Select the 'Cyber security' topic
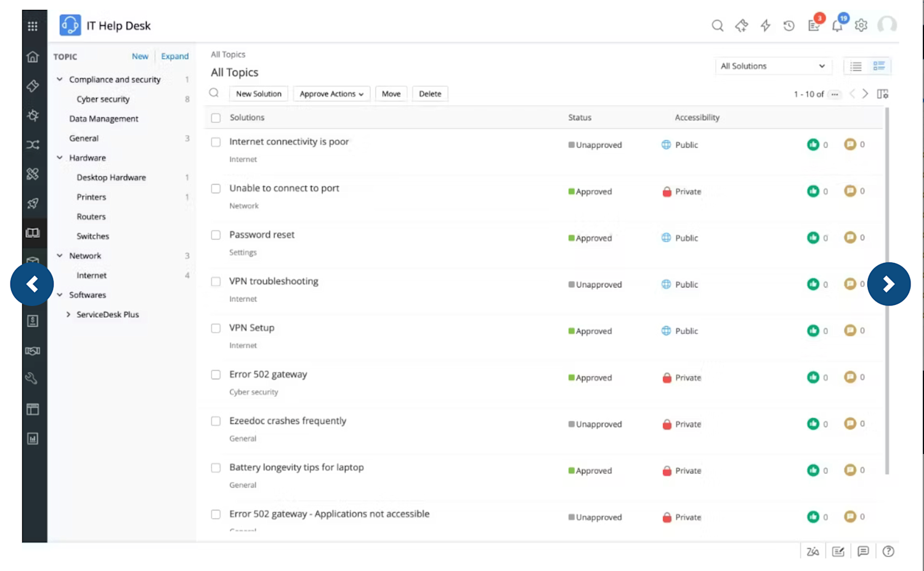 [103, 99]
